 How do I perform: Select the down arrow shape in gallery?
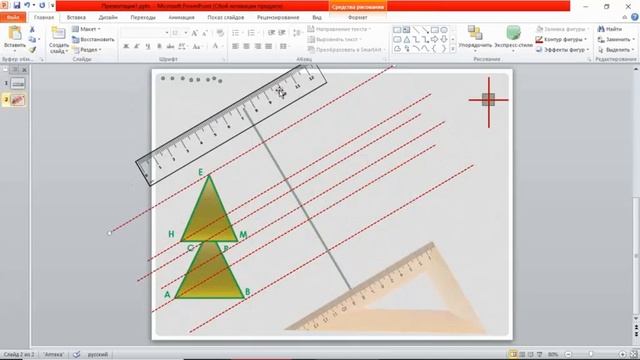444,40
